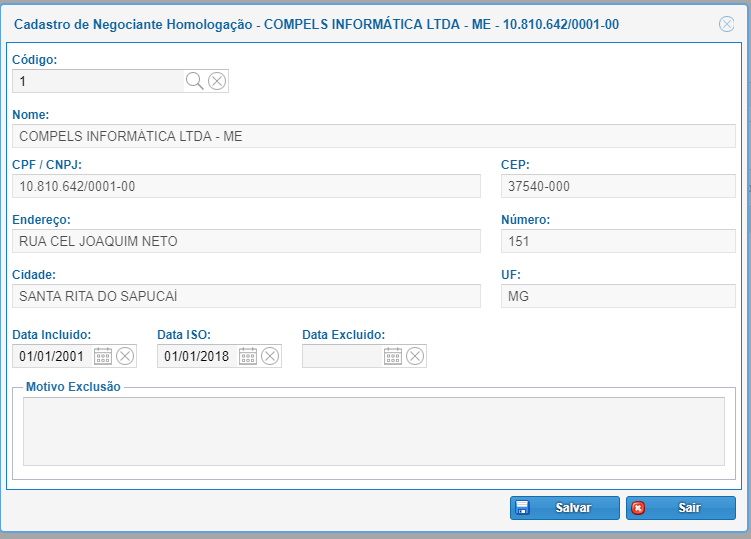Screen dimensions: 751x539
Task: Clear the Data Excluido date
Action: click(415, 356)
